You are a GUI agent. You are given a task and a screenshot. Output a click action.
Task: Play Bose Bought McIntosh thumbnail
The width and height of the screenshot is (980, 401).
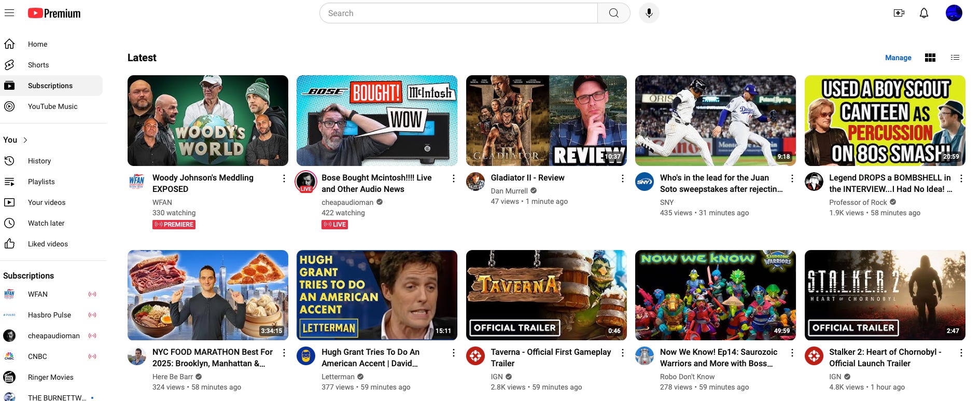click(x=377, y=120)
